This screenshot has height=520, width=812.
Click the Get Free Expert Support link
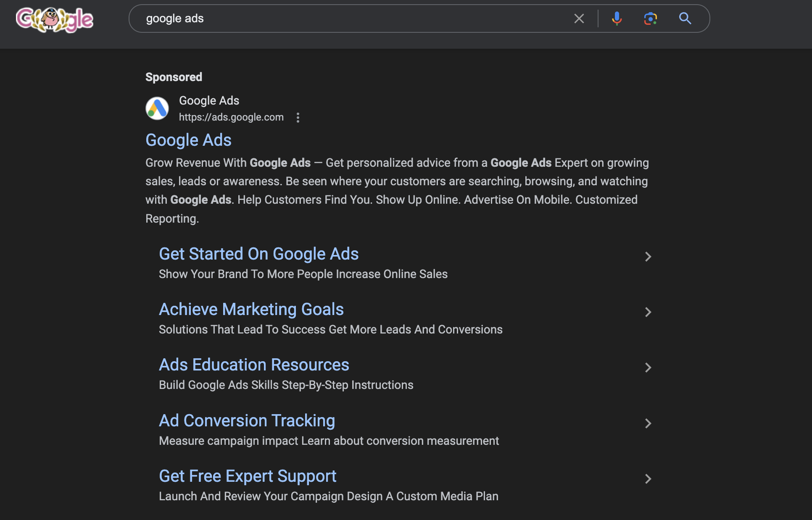tap(247, 476)
